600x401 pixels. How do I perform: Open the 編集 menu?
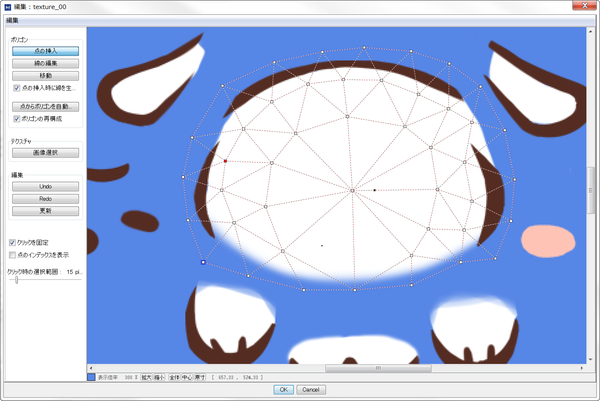click(x=12, y=20)
